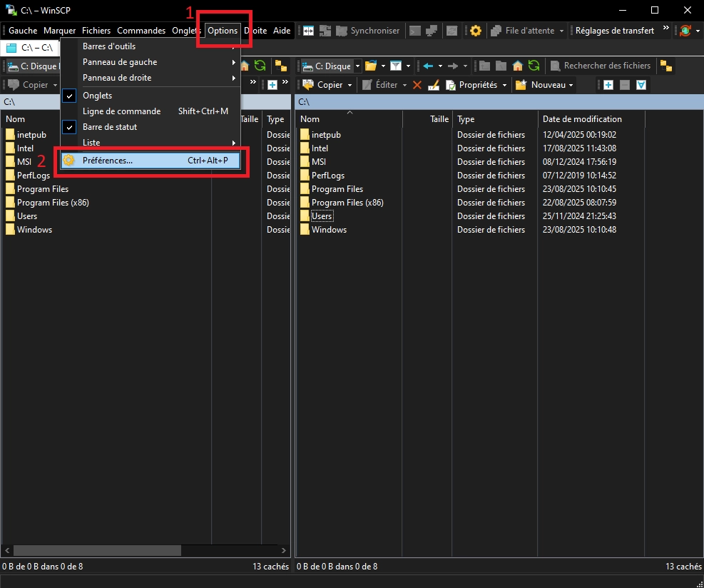This screenshot has width=704, height=588.
Task: Sort right panel by Taille column
Action: point(427,119)
